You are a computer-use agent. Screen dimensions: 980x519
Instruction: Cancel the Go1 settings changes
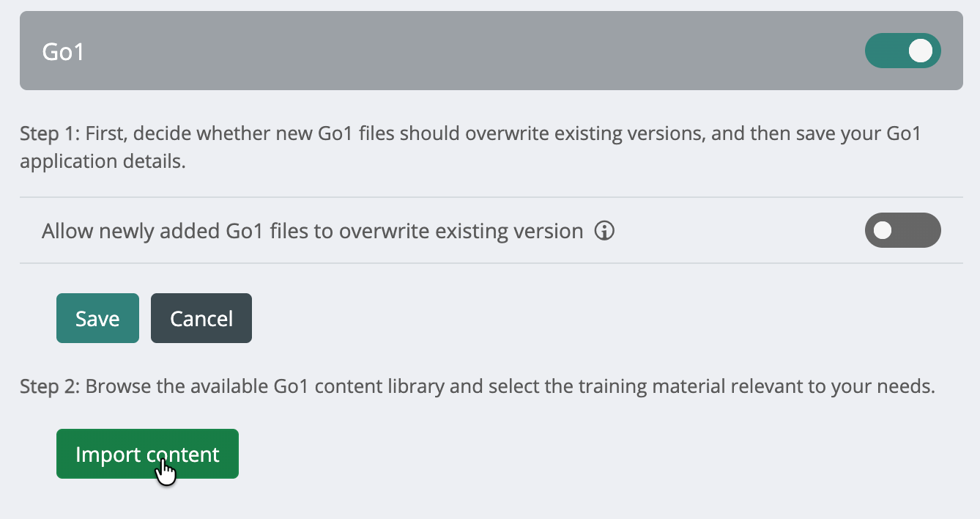pyautogui.click(x=201, y=318)
